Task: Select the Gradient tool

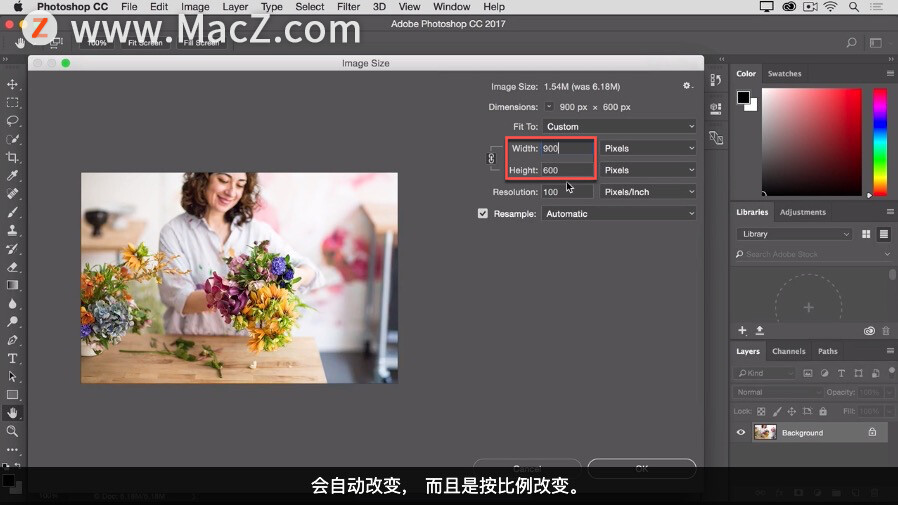Action: [12, 285]
